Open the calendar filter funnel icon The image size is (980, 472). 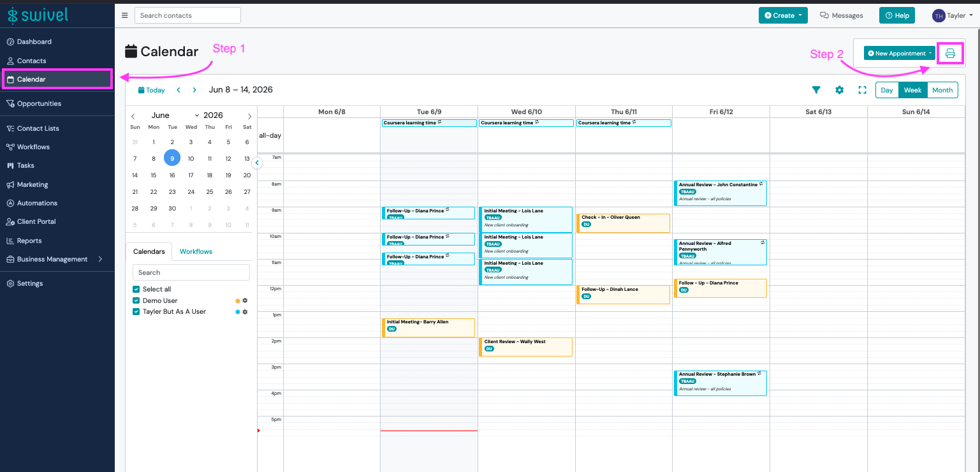[x=816, y=90]
